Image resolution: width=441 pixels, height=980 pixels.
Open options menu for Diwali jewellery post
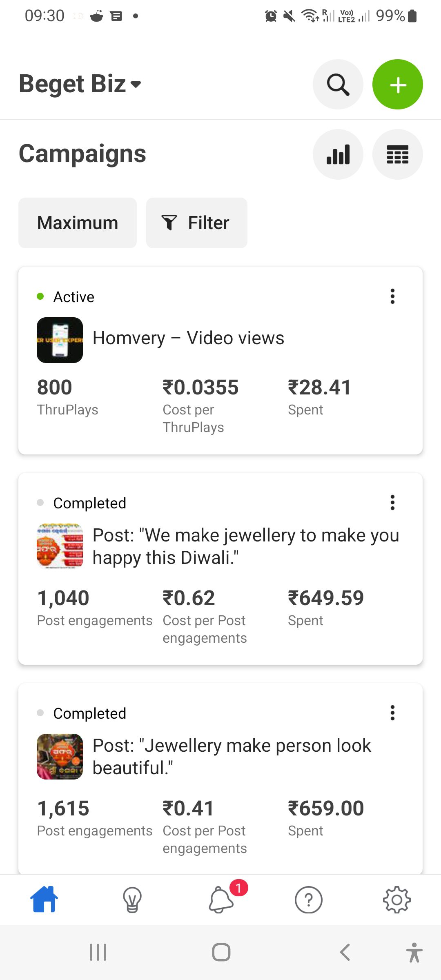(392, 503)
